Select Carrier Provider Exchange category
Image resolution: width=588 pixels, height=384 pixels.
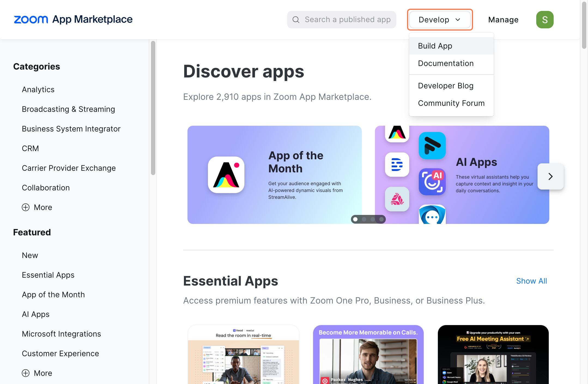pos(69,168)
